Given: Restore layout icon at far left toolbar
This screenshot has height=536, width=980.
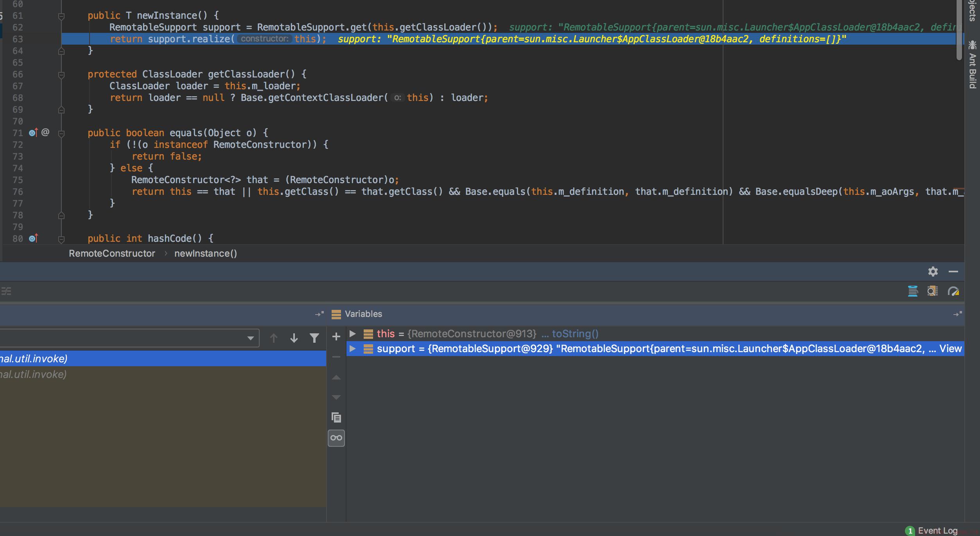Looking at the screenshot, I should point(6,291).
